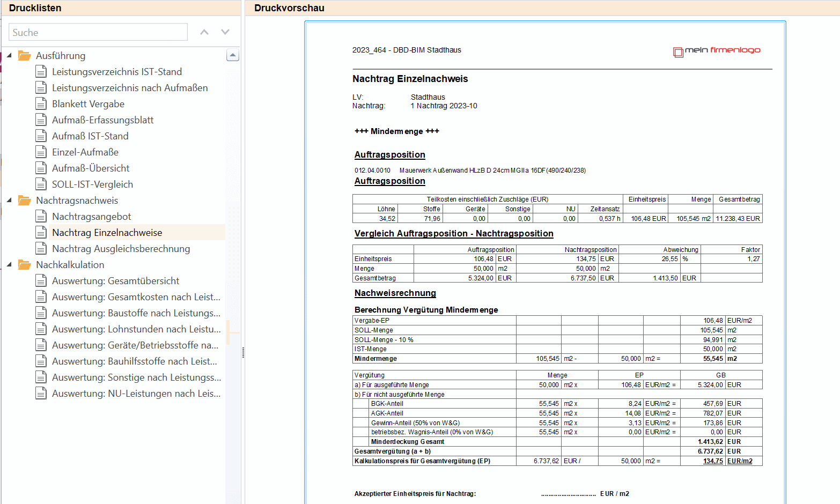
Task: Click document icon beside Aufmaß-Erfassungsblatt
Action: pyautogui.click(x=41, y=120)
